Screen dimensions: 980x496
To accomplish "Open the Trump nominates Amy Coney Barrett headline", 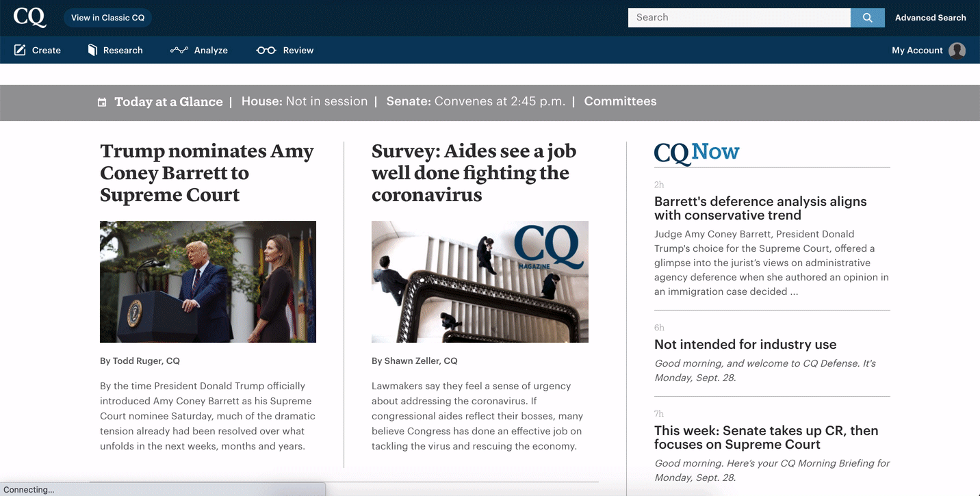I will (x=207, y=172).
